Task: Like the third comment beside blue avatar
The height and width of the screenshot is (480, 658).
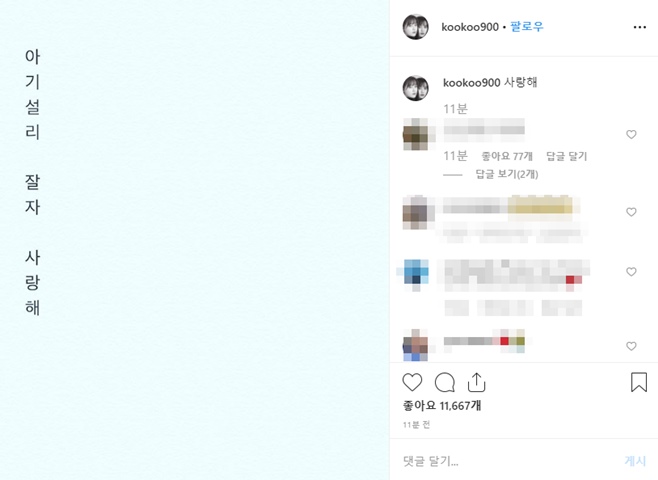Action: point(631,271)
